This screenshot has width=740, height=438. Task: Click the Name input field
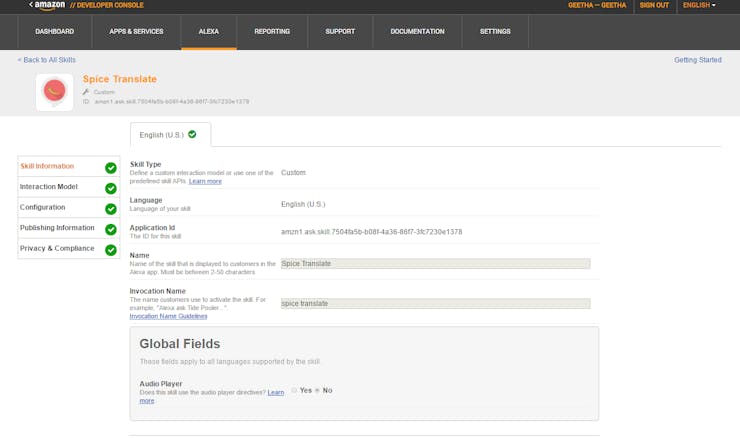(x=435, y=264)
